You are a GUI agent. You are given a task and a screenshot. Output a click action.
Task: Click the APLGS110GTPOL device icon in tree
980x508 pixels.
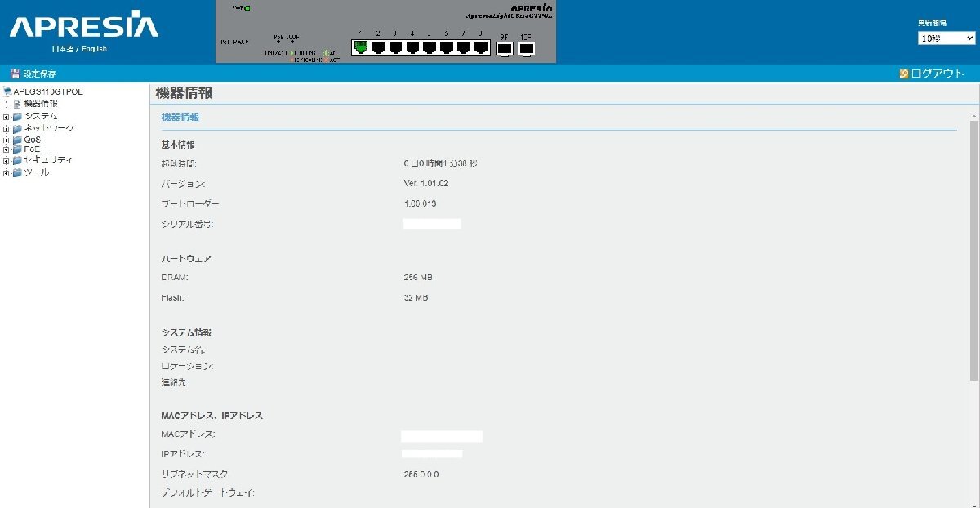(x=8, y=91)
